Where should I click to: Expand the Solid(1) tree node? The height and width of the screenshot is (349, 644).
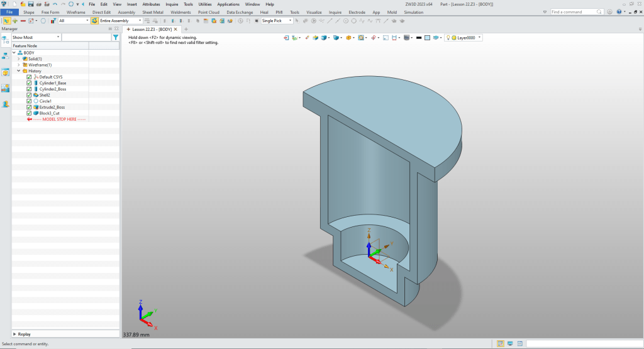(x=18, y=59)
